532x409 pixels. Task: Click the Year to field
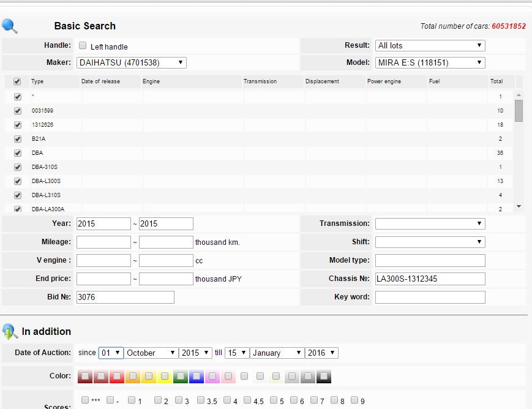pos(167,224)
